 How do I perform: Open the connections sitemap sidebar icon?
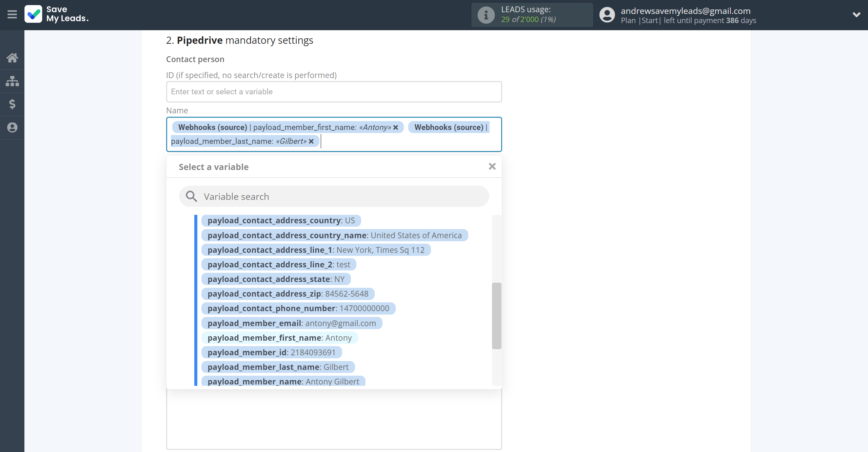12,81
